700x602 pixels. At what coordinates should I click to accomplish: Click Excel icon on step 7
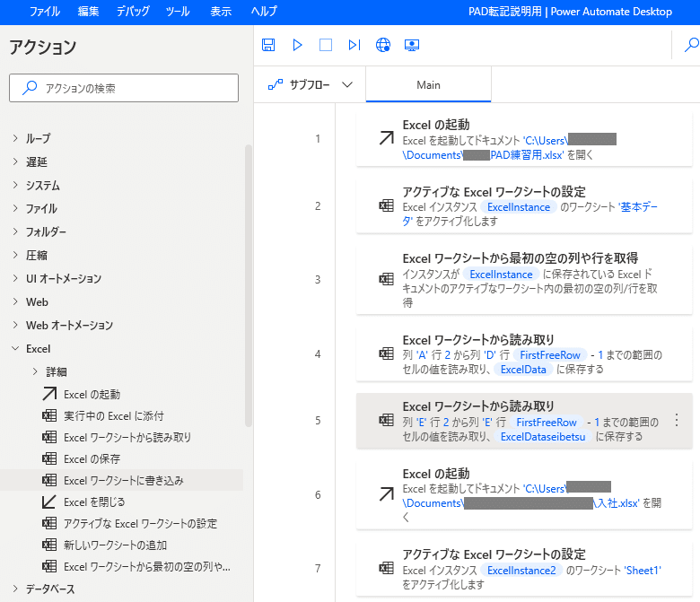point(386,568)
